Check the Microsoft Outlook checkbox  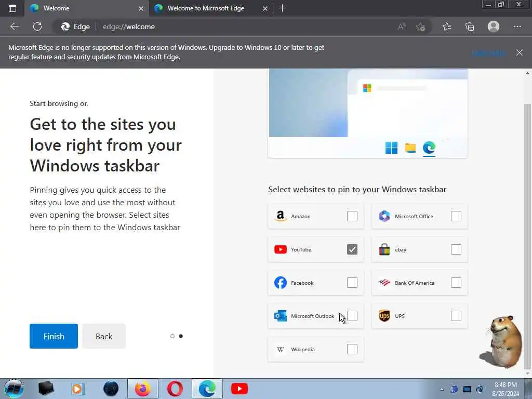click(352, 316)
